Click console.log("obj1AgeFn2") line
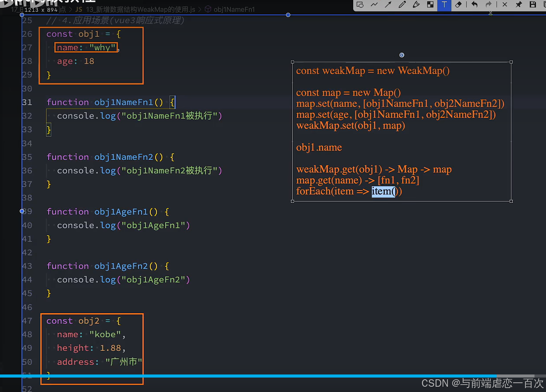This screenshot has width=546, height=392. (x=124, y=279)
